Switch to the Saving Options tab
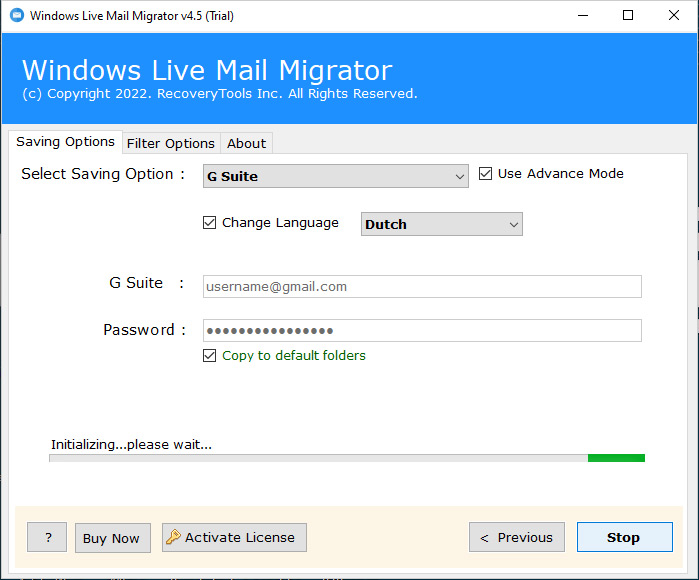Viewport: 699px width, 580px height. coord(65,142)
